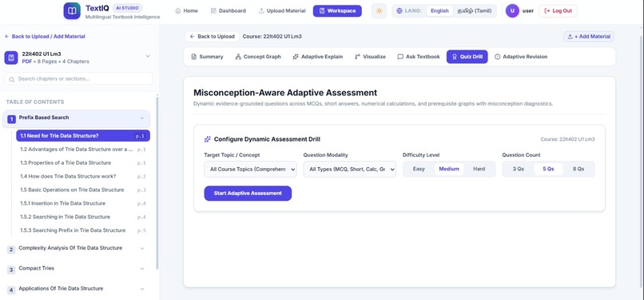This screenshot has width=644, height=300.
Task: Go to the Home nav item
Action: pyautogui.click(x=186, y=10)
